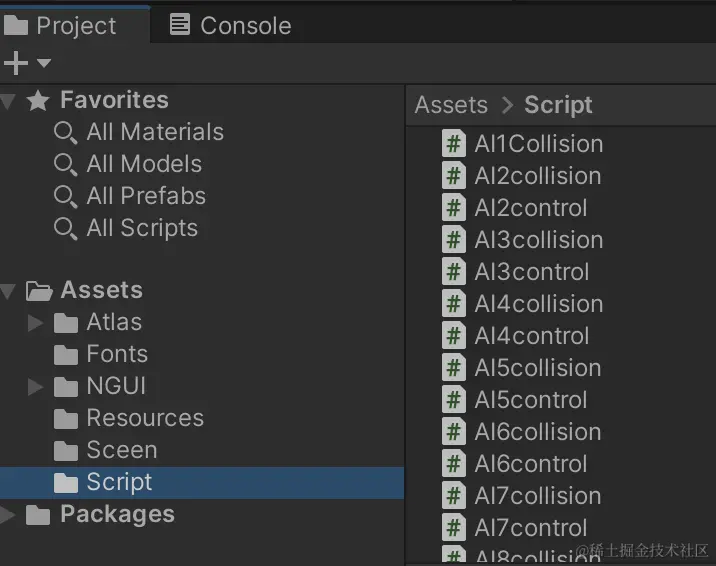Click the Favorites star icon
This screenshot has width=716, height=566.
click(x=38, y=100)
